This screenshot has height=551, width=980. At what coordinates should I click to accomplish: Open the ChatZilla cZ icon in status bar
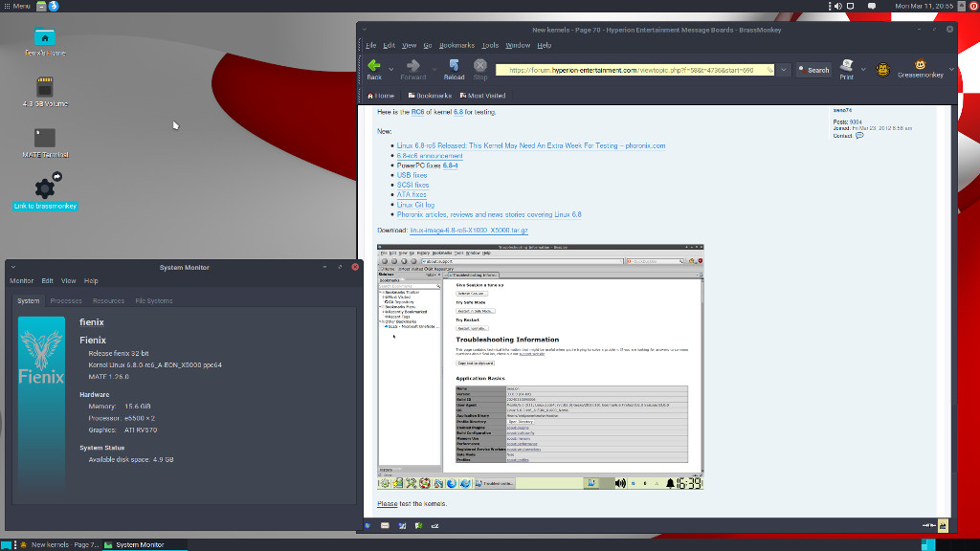point(435,526)
